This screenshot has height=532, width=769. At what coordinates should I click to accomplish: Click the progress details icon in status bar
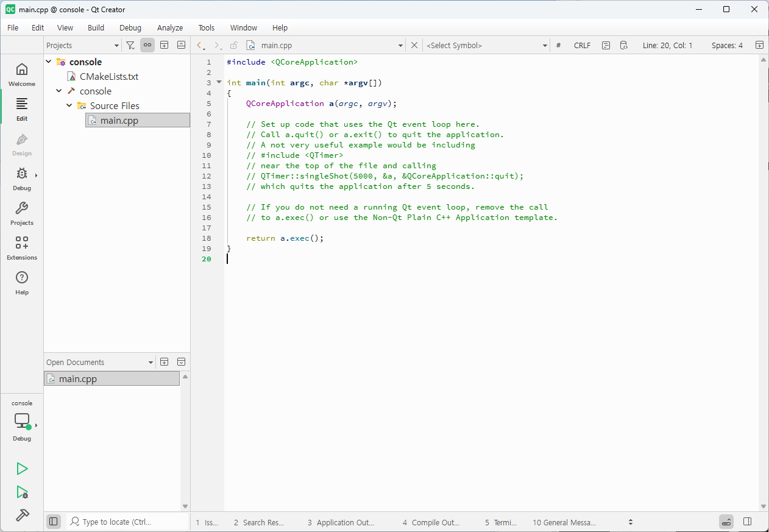pos(726,522)
